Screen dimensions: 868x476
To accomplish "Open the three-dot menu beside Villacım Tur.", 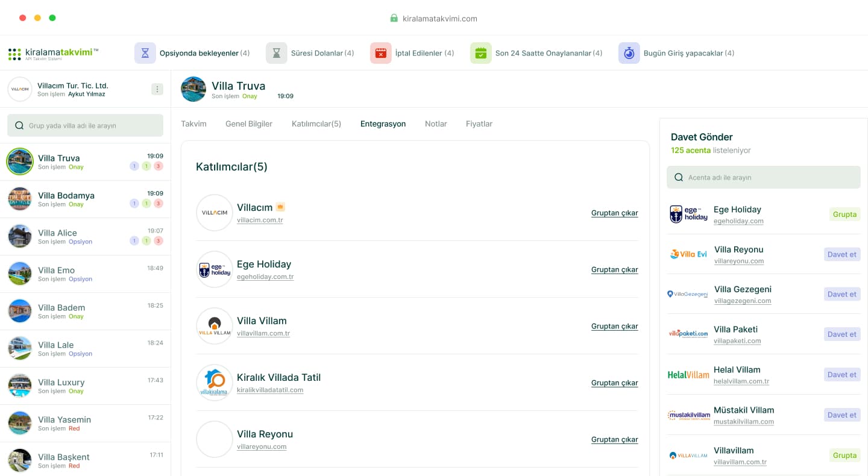I will tap(157, 89).
